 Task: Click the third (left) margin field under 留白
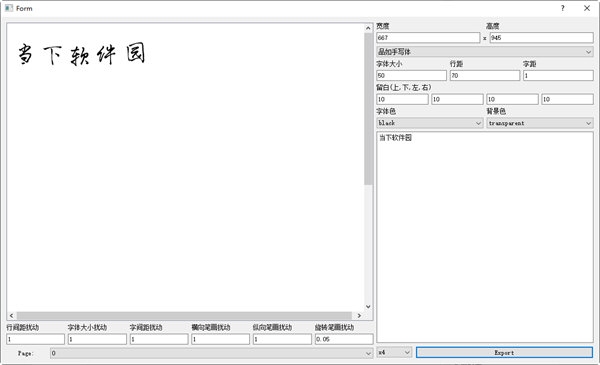click(512, 99)
